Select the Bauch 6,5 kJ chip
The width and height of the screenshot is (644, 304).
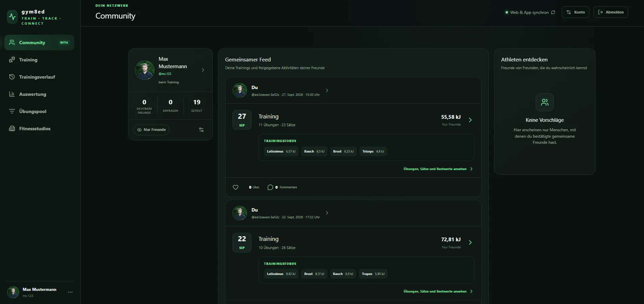pyautogui.click(x=314, y=151)
